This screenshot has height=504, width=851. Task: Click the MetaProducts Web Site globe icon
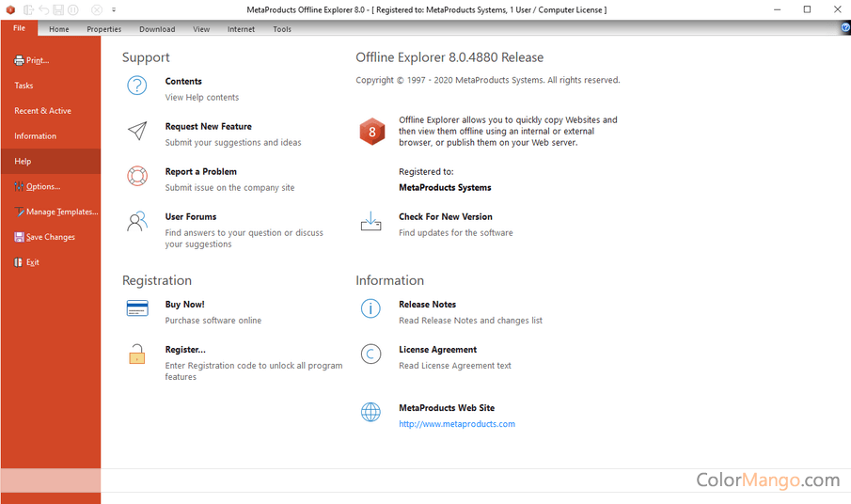pos(371,413)
